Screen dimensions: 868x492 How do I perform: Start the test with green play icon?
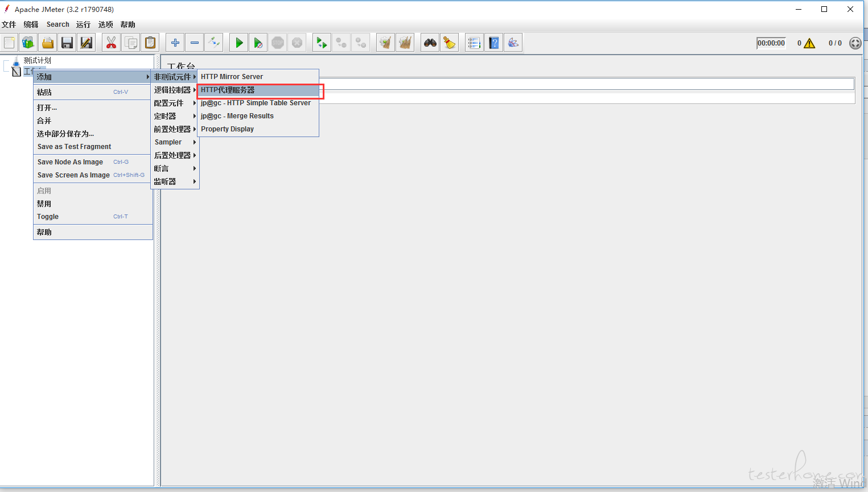239,43
